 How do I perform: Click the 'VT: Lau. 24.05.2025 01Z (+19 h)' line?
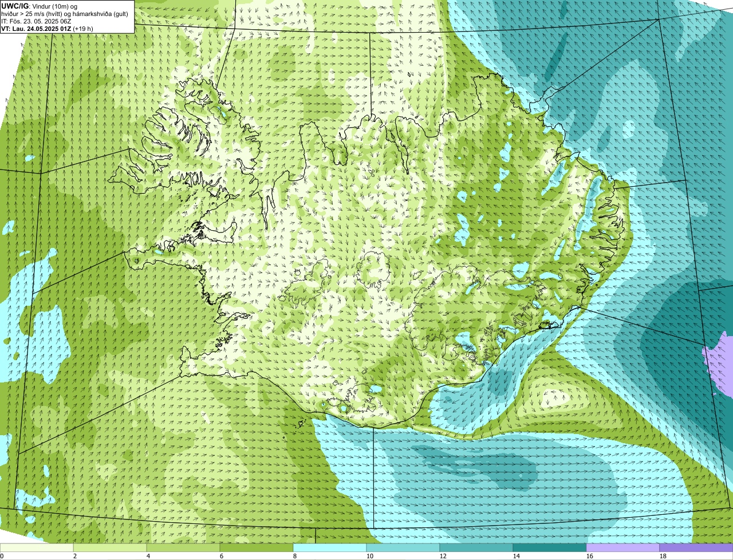tap(48, 29)
